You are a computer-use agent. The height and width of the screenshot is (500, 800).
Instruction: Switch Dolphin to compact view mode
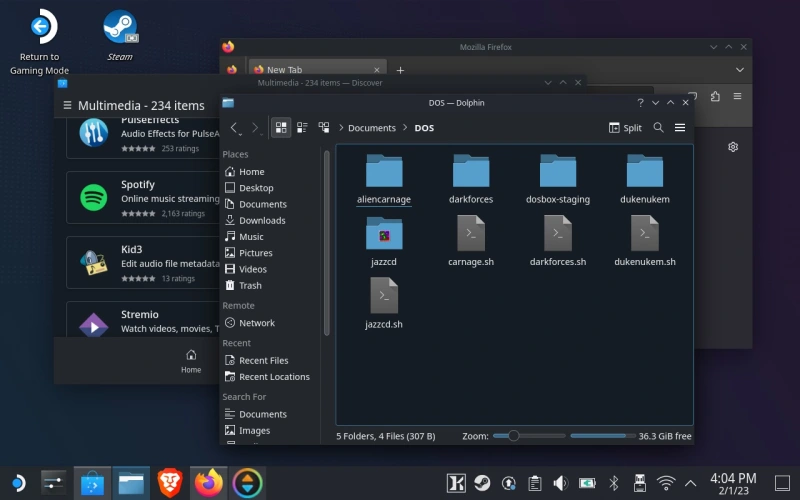pos(302,128)
